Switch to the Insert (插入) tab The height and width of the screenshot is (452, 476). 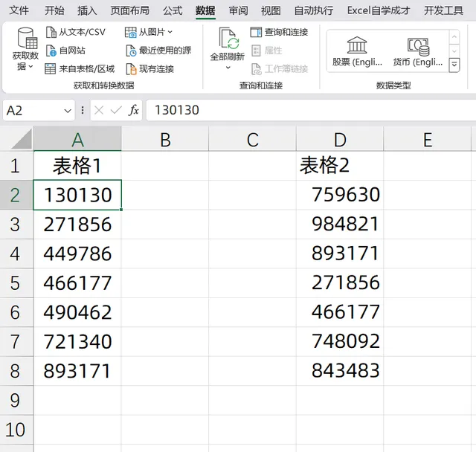tap(87, 10)
